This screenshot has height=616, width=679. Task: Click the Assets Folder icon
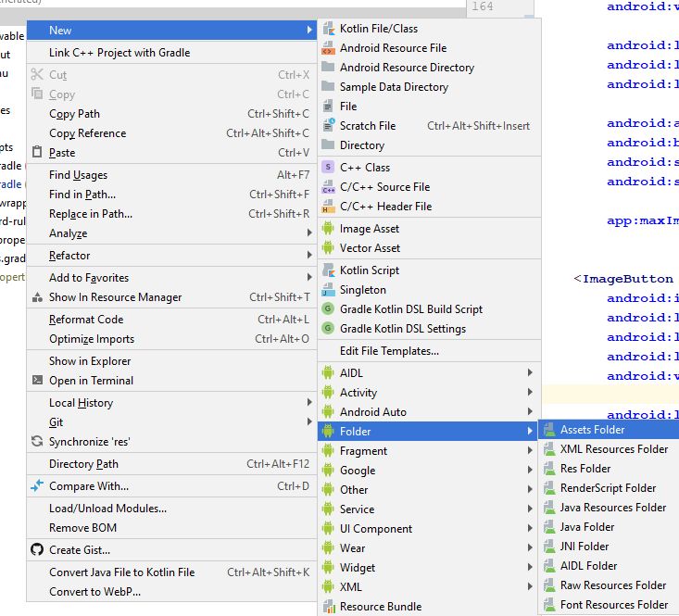(549, 430)
